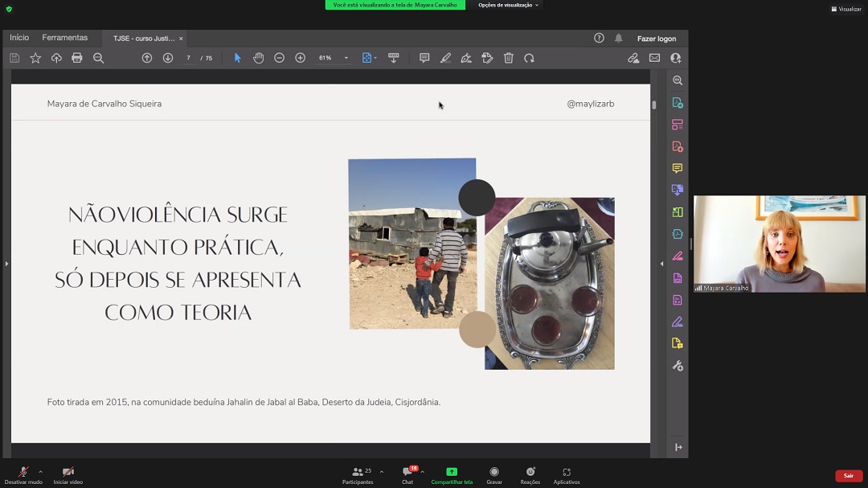Image resolution: width=868 pixels, height=488 pixels.
Task: Click the Fazer logon button
Action: (x=657, y=39)
